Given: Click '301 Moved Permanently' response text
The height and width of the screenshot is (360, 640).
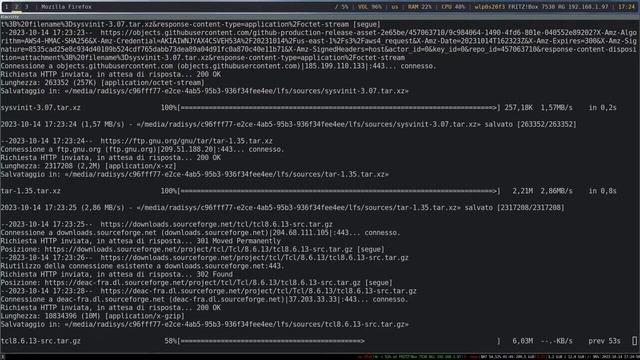Looking at the screenshot, I should pyautogui.click(x=238, y=241).
